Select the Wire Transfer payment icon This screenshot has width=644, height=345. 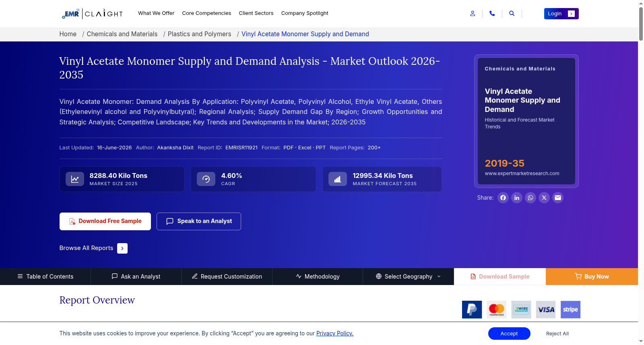(521, 310)
